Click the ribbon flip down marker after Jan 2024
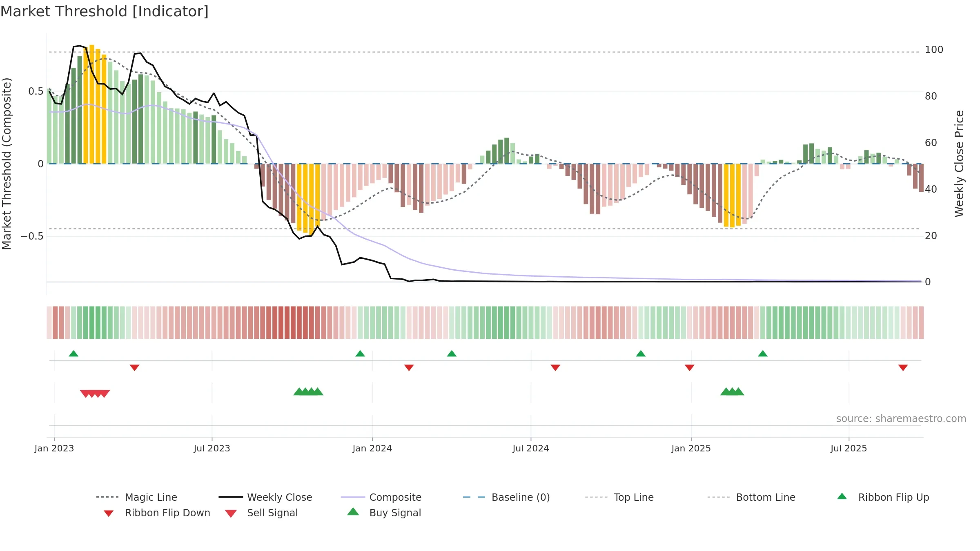980x551 pixels. [x=409, y=368]
